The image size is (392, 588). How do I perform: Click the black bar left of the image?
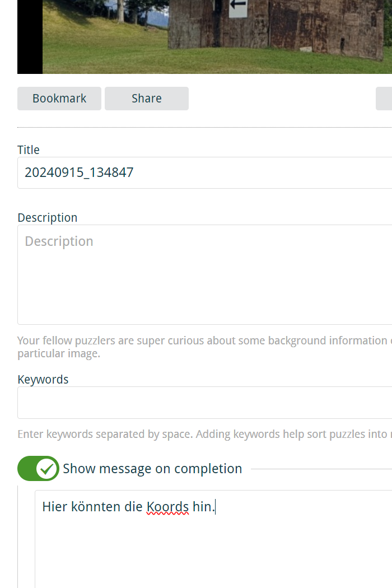[x=30, y=37]
